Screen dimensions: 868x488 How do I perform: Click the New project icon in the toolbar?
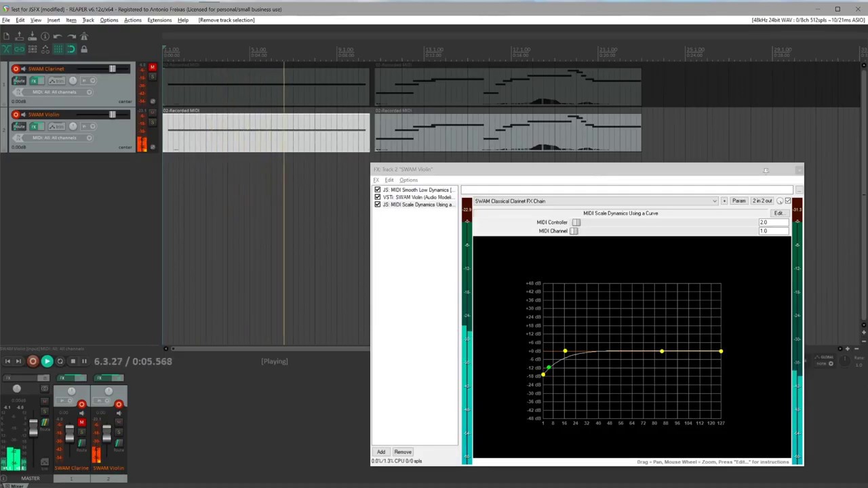click(x=6, y=37)
